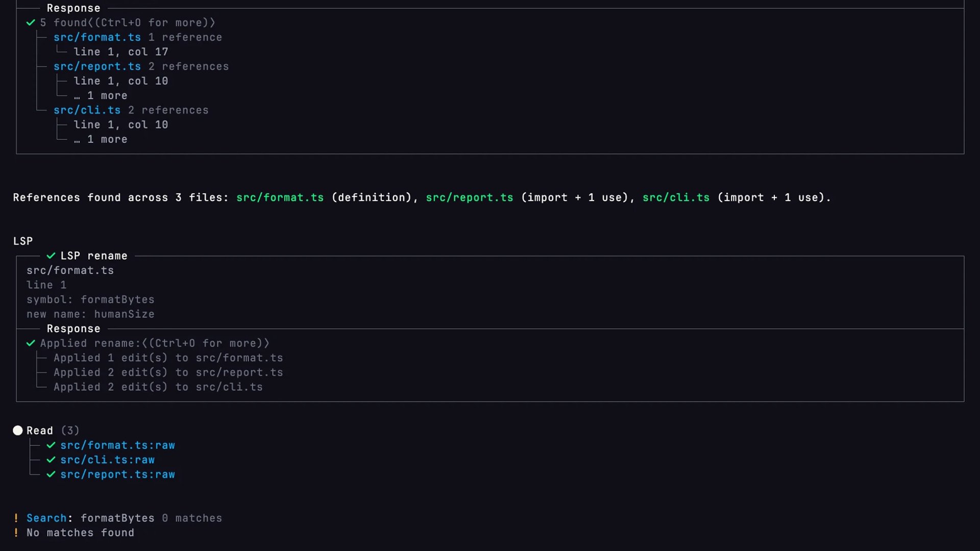The width and height of the screenshot is (980, 551).
Task: Open src/report.ts with 2 references
Action: [97, 67]
